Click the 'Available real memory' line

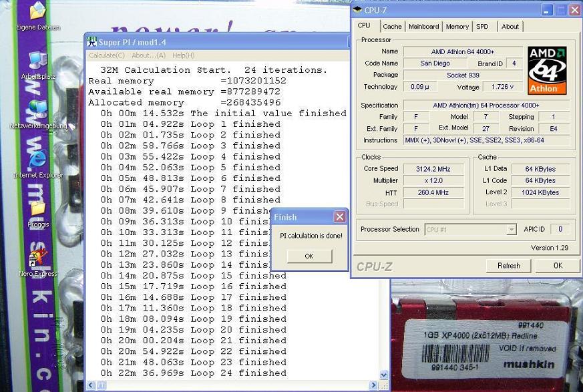(184, 91)
